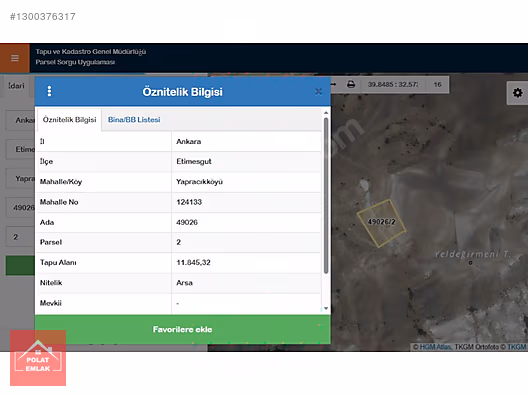This screenshot has width=528, height=396.
Task: Click the Parsel row label
Action: pyautogui.click(x=51, y=242)
